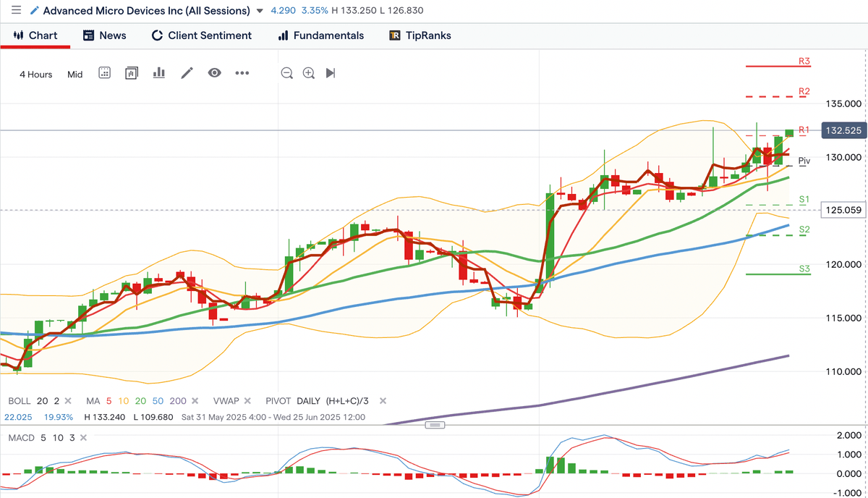The image size is (868, 498).
Task: Zoom in the chart
Action: tap(309, 73)
